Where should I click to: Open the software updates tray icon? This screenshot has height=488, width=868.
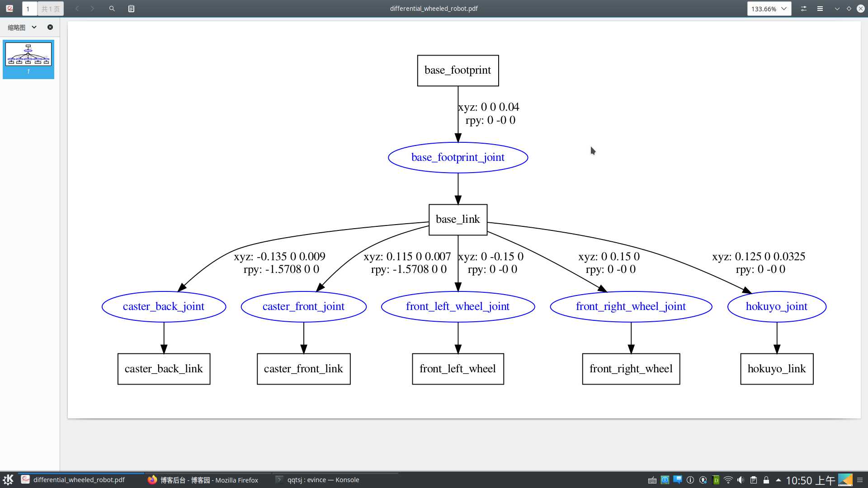[x=703, y=480]
